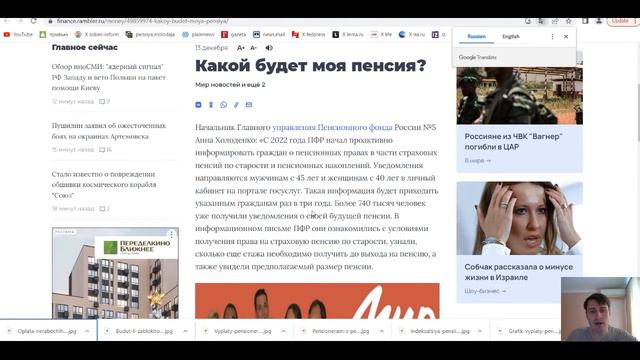Expand options for Vyplaty-pensioner download
The width and height of the screenshot is (640, 360).
(x=283, y=331)
